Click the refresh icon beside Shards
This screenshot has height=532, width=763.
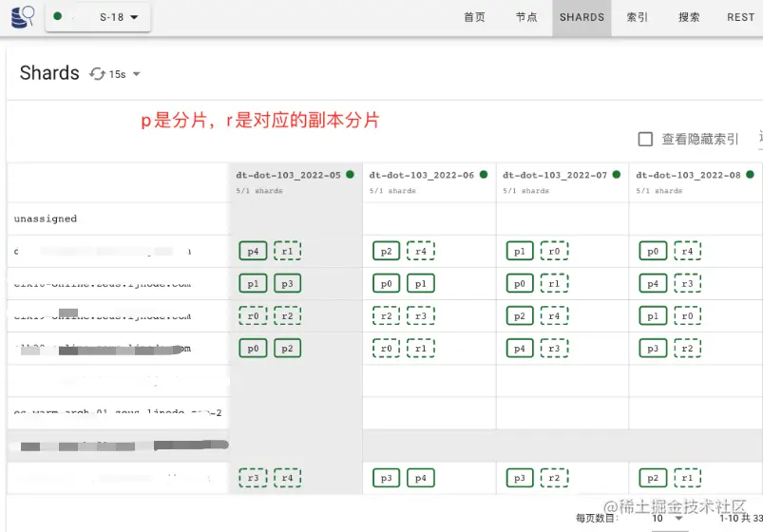tap(97, 74)
